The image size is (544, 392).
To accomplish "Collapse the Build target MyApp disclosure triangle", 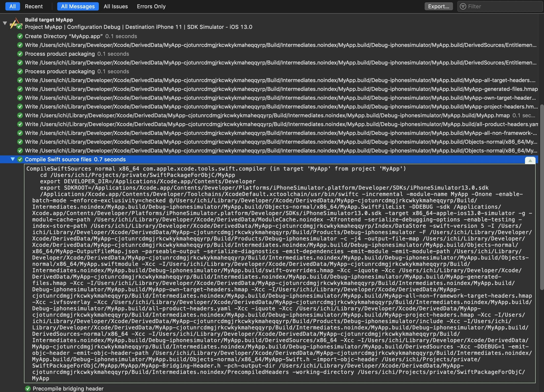I will point(5,23).
